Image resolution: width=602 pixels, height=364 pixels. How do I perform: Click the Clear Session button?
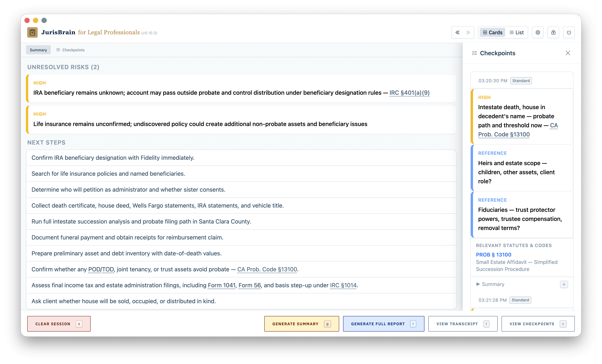click(x=59, y=324)
